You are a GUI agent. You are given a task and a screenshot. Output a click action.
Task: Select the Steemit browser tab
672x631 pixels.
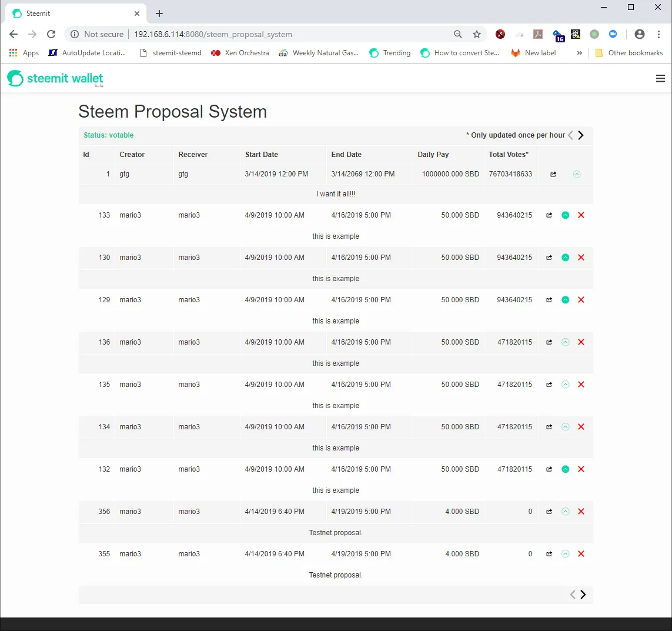point(76,14)
